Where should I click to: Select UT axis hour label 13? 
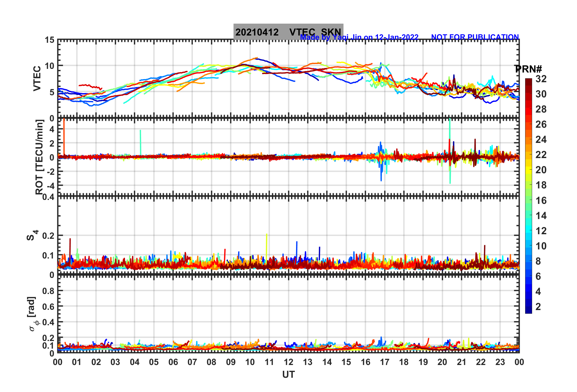tap(308, 362)
